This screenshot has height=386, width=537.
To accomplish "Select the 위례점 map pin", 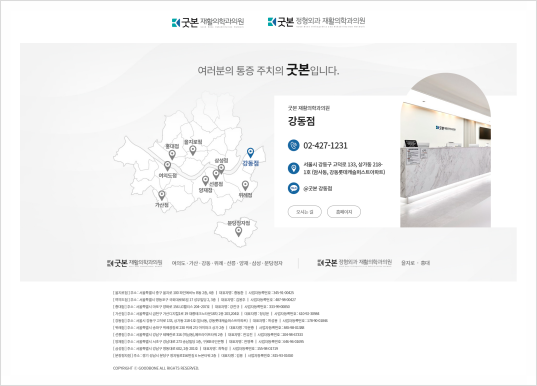I will click(245, 186).
